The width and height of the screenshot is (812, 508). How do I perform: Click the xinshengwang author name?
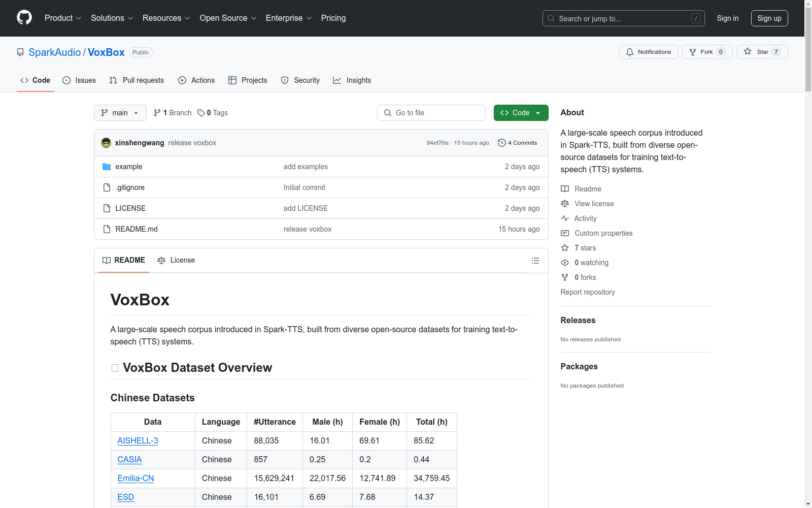click(140, 143)
